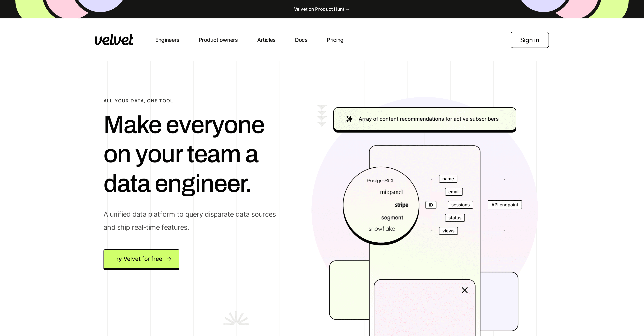View the Pricing page
The width and height of the screenshot is (644, 336).
point(335,40)
